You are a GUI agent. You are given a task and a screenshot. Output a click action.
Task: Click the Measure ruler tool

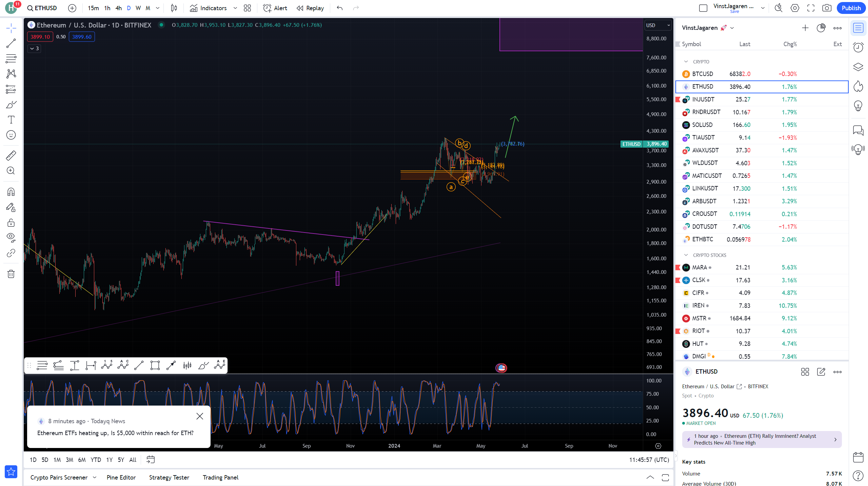11,155
